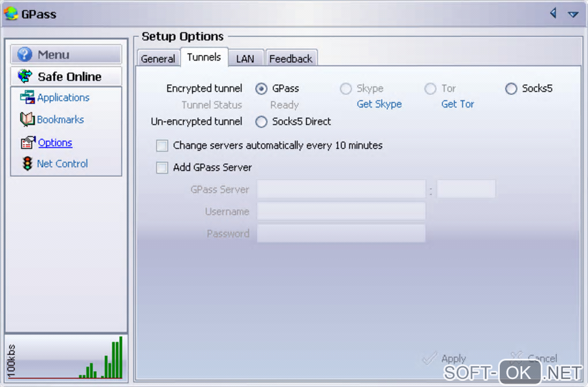Open the Menu header button
The image size is (588, 387).
point(66,54)
